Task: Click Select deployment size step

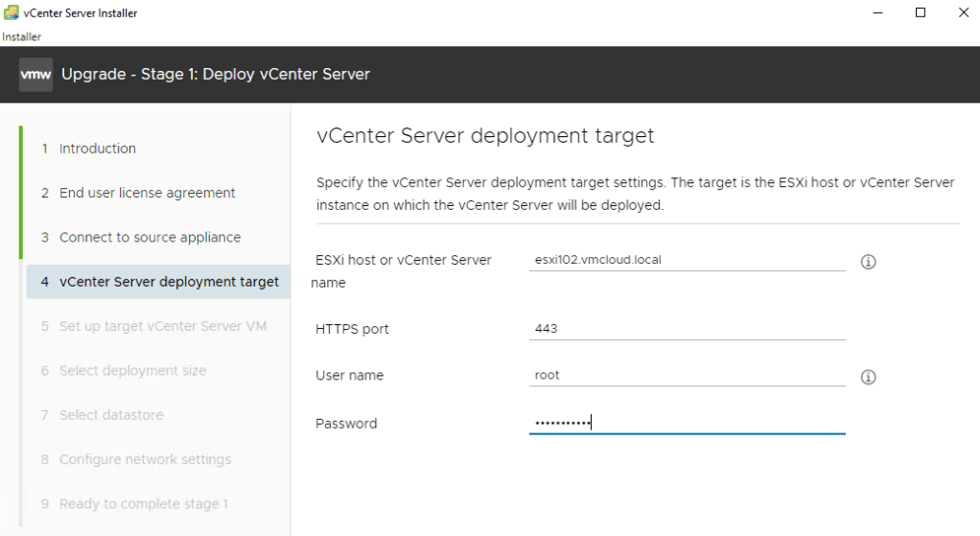Action: [x=132, y=370]
